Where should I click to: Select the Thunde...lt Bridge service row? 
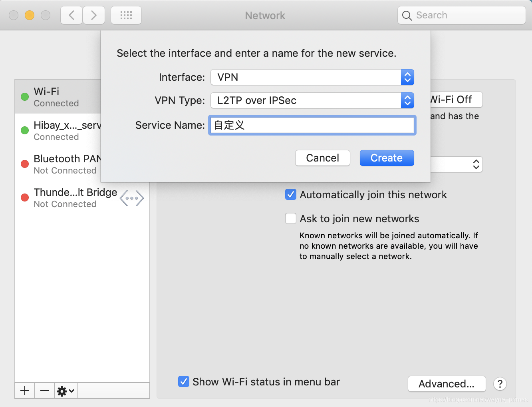point(82,198)
